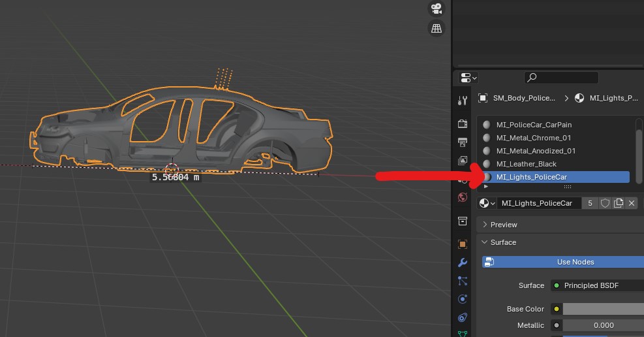
Task: Open the Modifiers wrench tab
Action: coord(463,263)
